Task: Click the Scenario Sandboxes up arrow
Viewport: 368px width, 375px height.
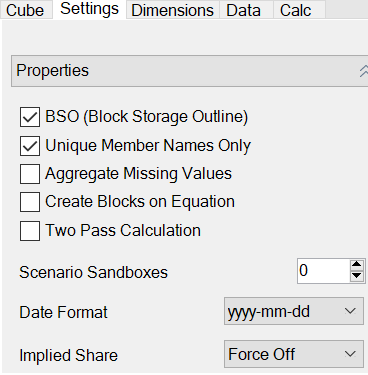Action: [357, 265]
